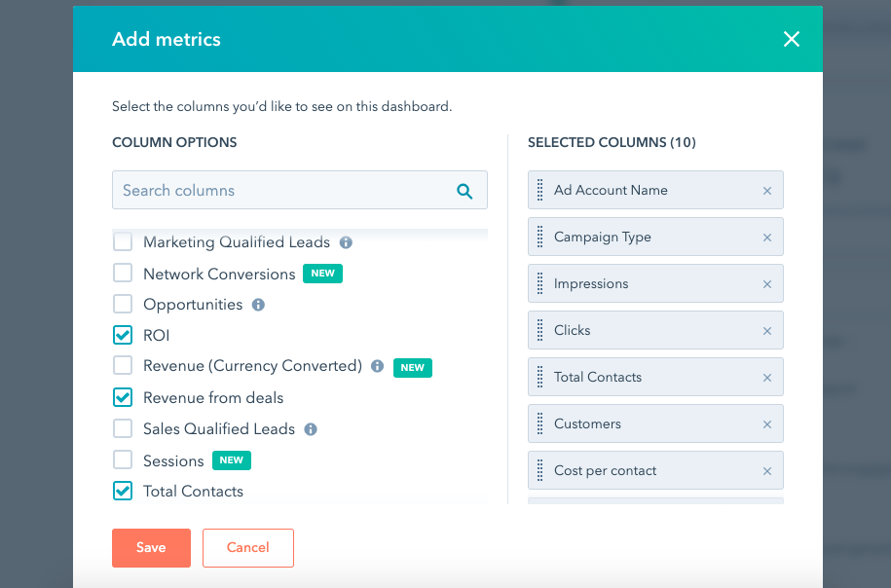Click NEW badge next to Revenue (Currency Converted)
891x588 pixels.
click(413, 368)
